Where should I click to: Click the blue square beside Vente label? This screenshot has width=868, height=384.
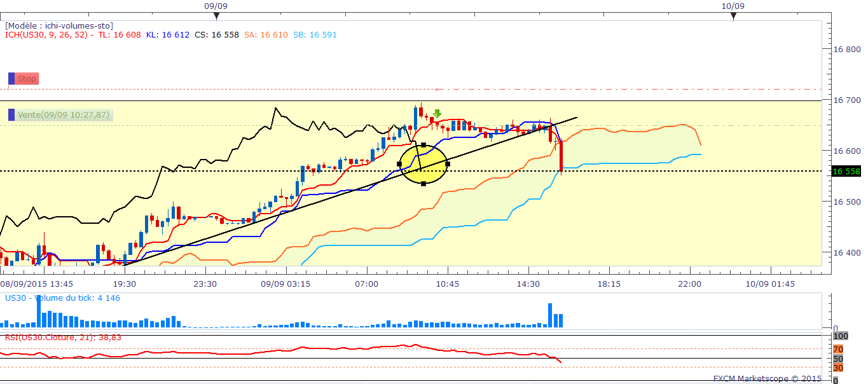[x=11, y=115]
